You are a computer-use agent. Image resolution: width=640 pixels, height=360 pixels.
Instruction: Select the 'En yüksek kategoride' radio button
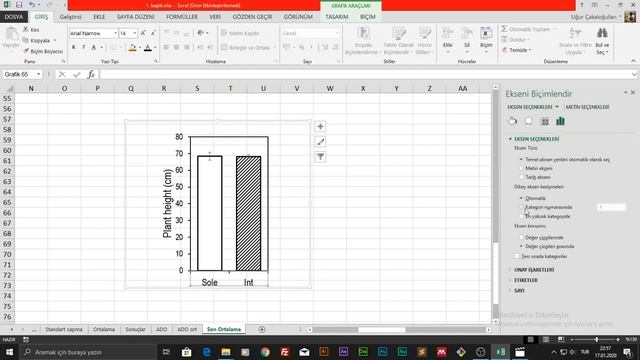[521, 216]
